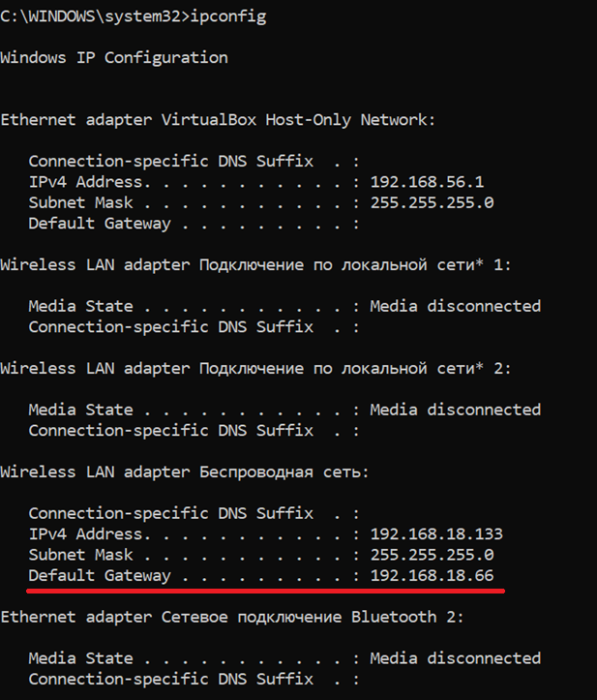Screen dimensions: 597x700
Task: Click Media disconnected under сети* 2
Action: tap(456, 410)
